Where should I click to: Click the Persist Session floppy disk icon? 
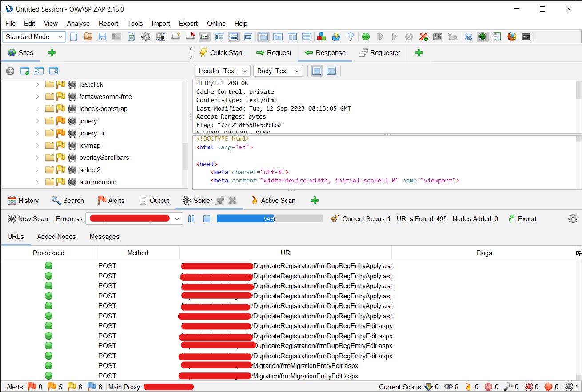[102, 37]
